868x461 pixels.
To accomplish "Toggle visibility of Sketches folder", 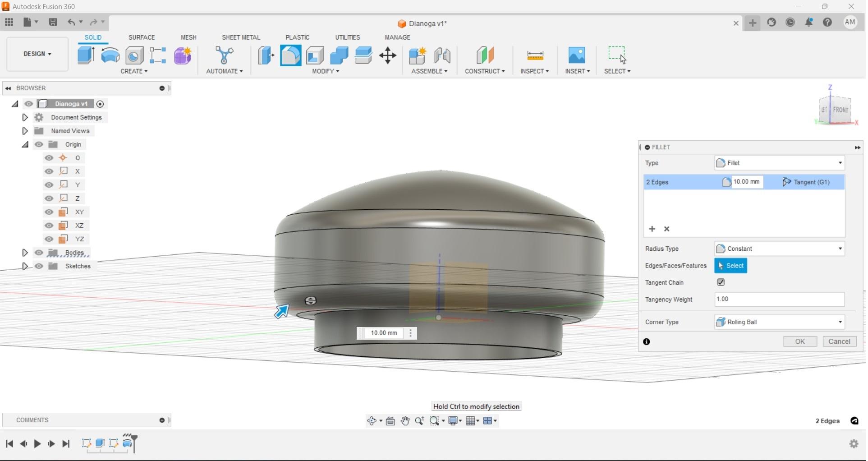I will [x=39, y=266].
